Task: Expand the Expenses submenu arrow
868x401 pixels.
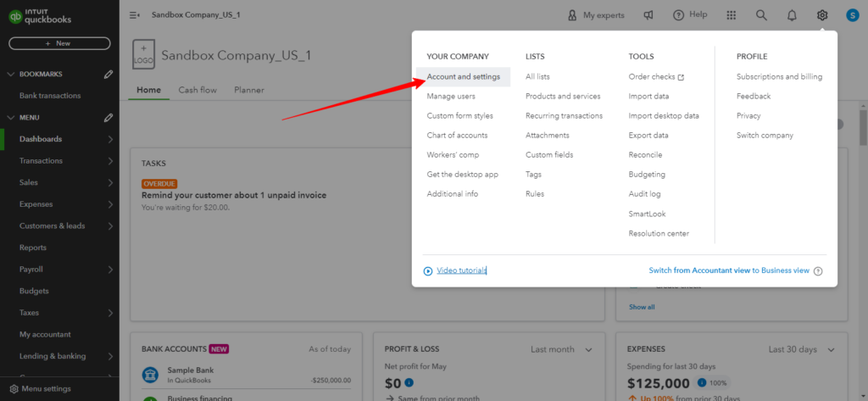Action: [110, 204]
